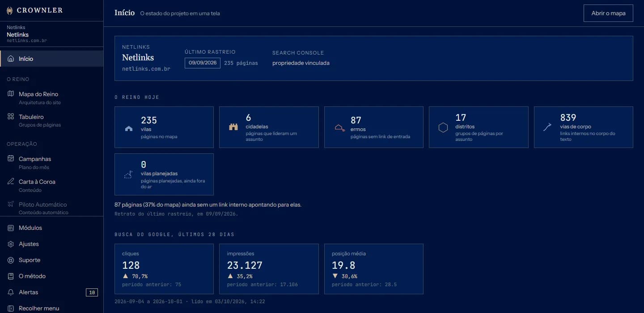Screen dimensions: 644x313
Task: Click the 'O REINO HOJE' section heading
Action: click(137, 97)
